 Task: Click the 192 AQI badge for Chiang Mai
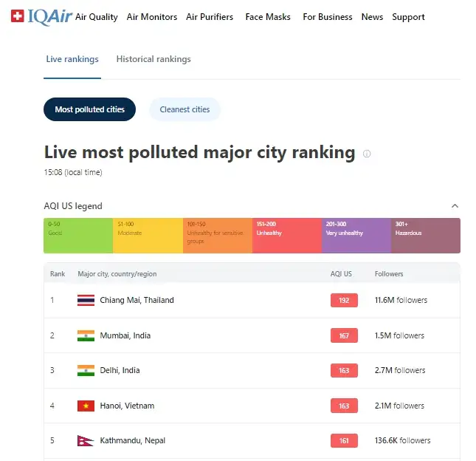pos(344,301)
